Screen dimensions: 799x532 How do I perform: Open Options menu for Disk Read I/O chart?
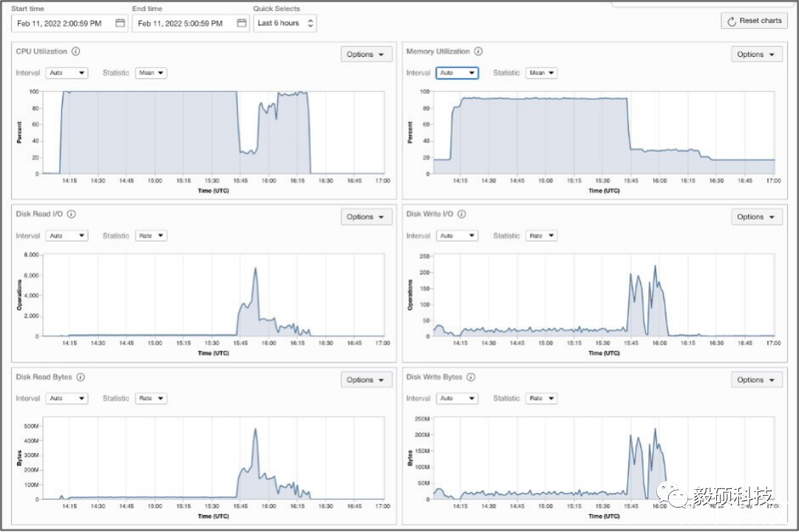coord(366,217)
